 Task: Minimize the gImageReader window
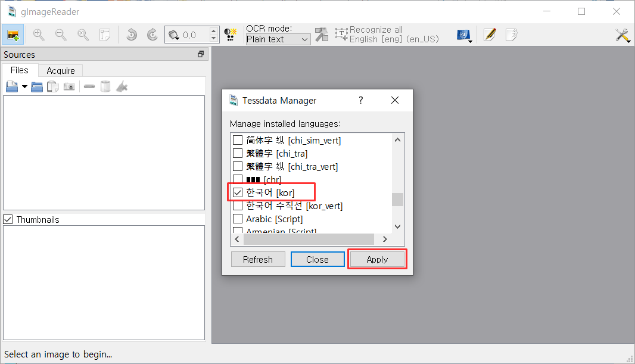547,11
